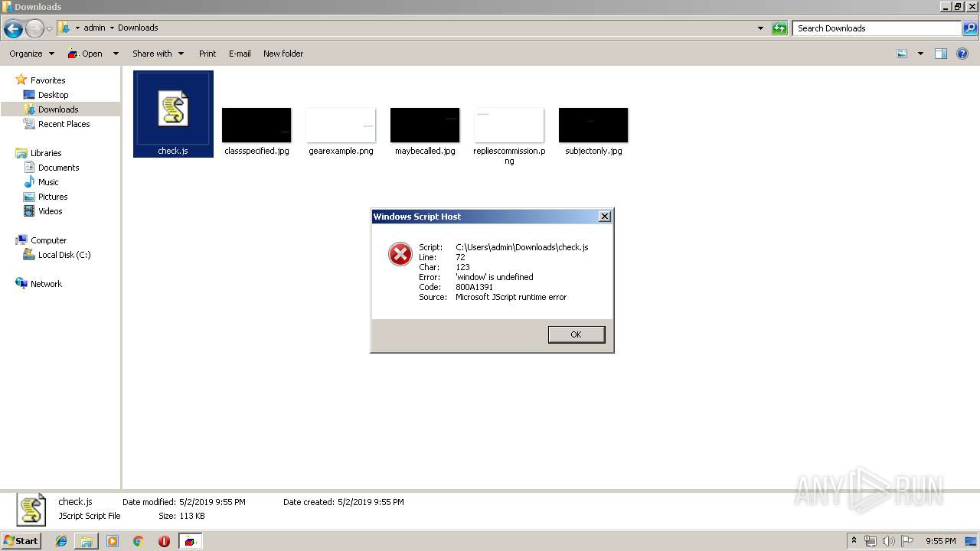
Task: Click the Help question mark icon
Action: 963,54
